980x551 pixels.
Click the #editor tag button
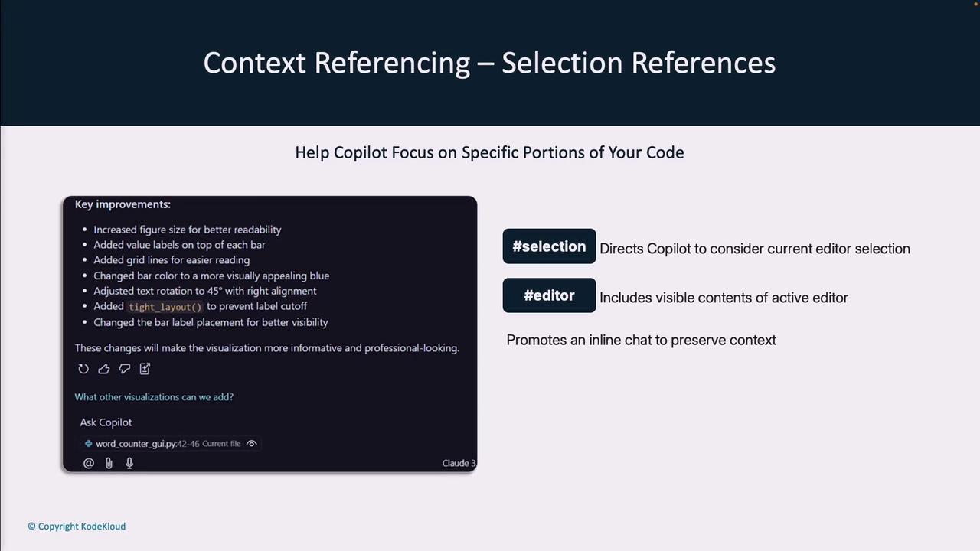click(549, 295)
